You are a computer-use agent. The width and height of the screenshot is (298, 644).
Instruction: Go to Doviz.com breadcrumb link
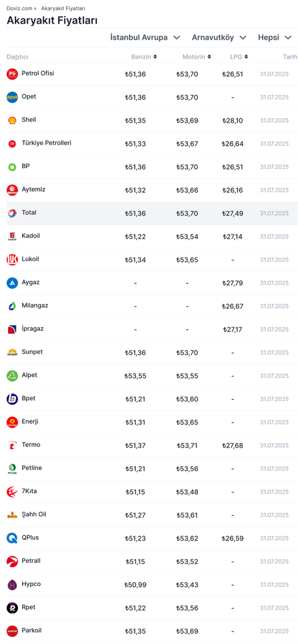click(19, 9)
